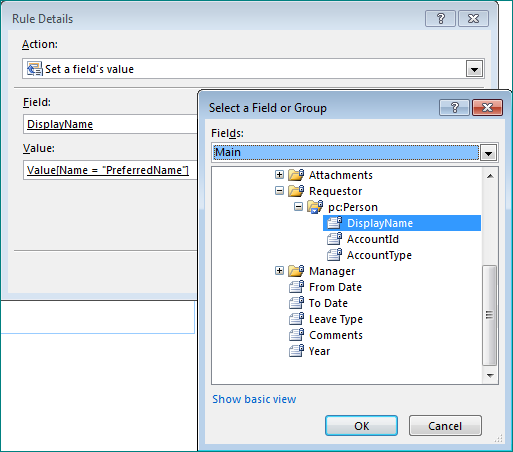Click the Set a field's value action icon
513x452 pixels.
point(34,69)
